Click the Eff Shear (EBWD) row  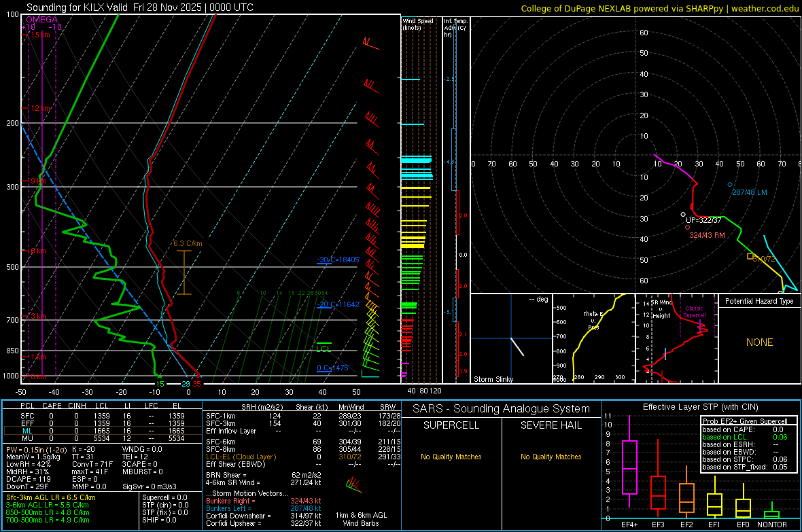[303, 464]
